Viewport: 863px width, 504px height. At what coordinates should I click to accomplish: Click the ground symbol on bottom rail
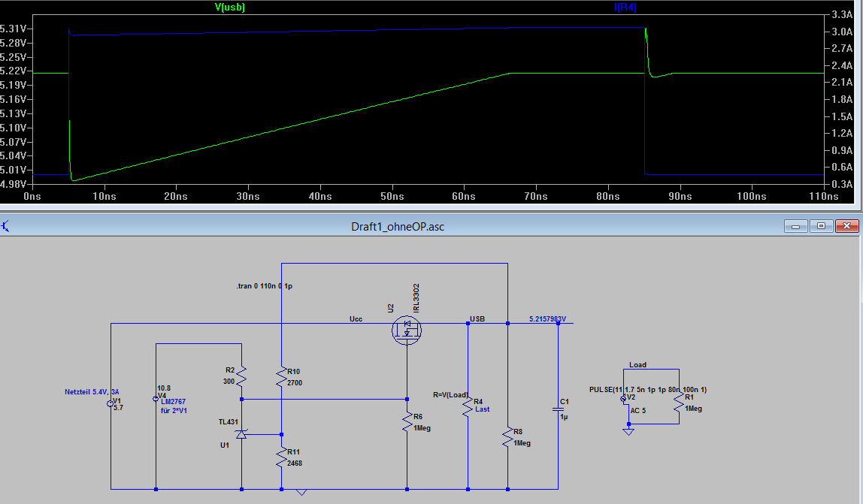point(301,492)
